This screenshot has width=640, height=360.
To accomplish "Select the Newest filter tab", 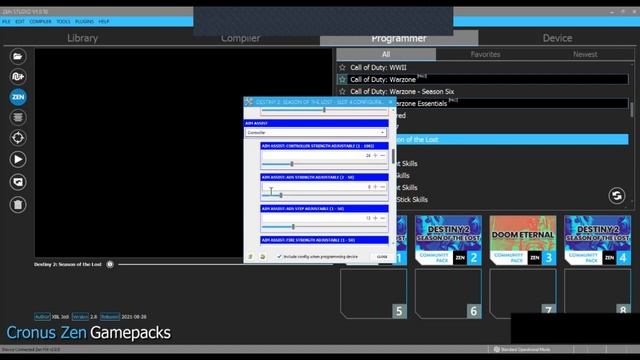I will (585, 54).
